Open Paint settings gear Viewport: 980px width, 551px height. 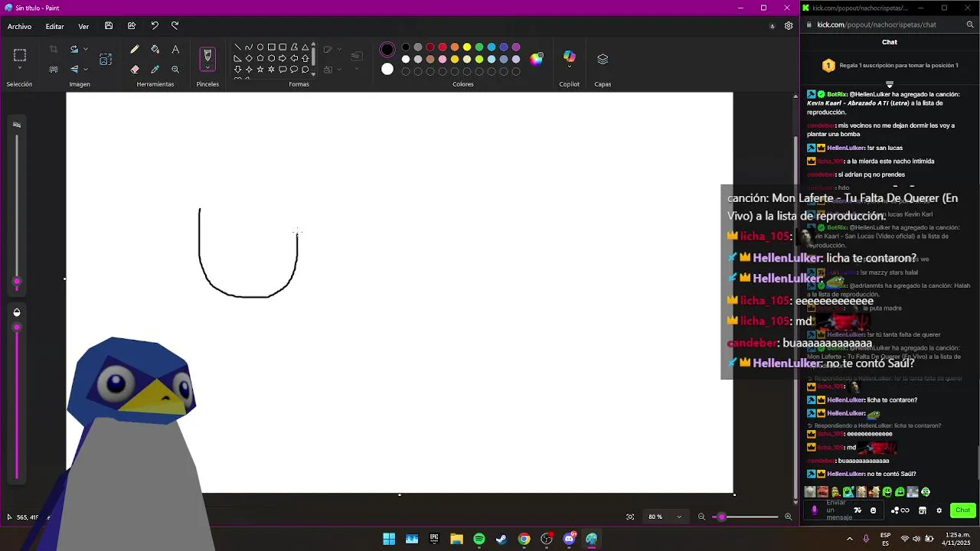[789, 26]
